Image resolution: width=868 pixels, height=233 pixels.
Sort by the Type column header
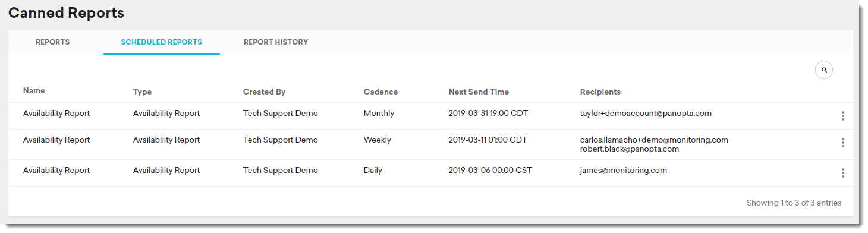(143, 92)
